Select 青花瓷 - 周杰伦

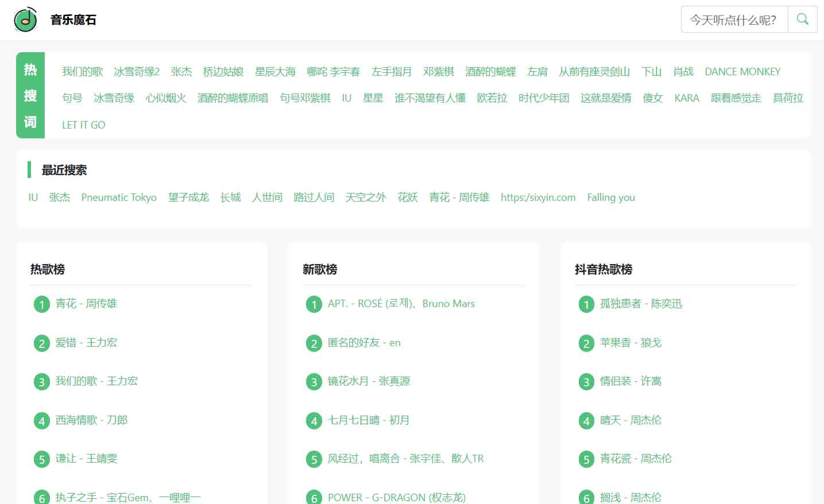636,459
